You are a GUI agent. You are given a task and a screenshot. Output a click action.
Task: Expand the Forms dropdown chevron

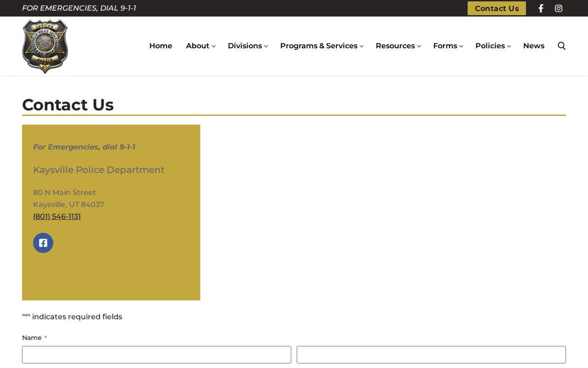[x=461, y=46]
